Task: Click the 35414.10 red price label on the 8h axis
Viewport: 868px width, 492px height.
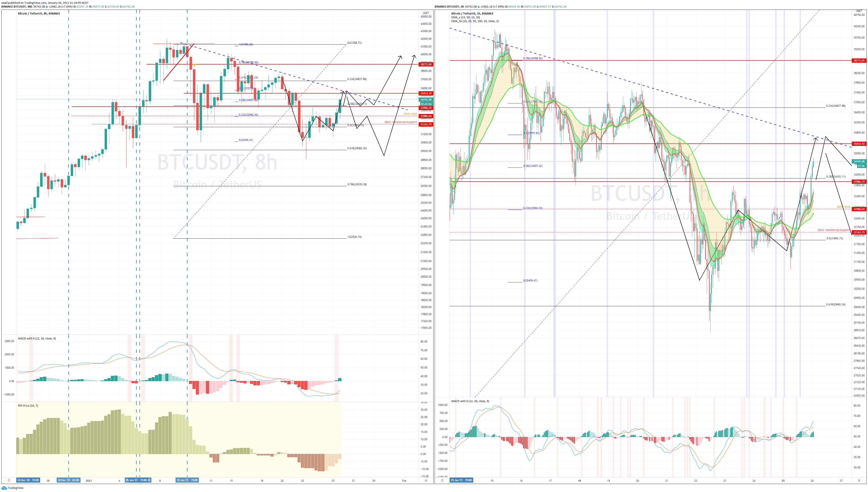Action: click(426, 93)
